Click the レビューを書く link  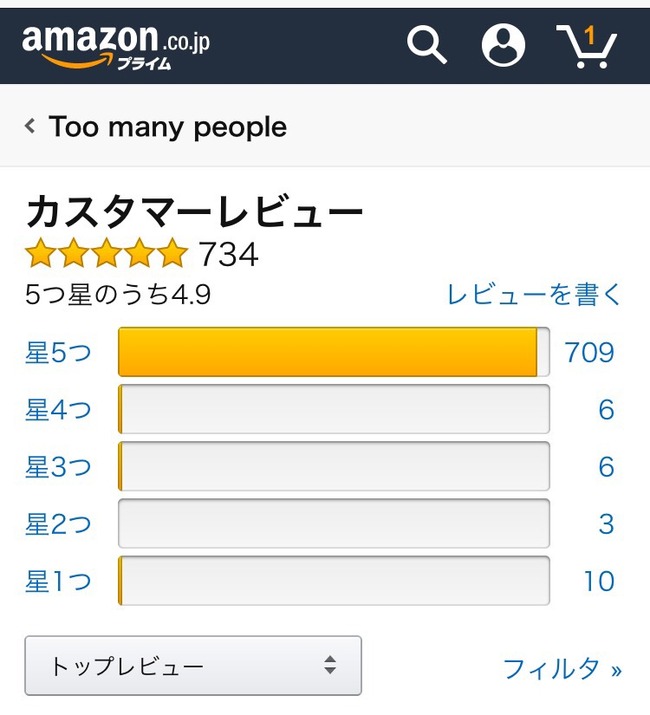[534, 294]
